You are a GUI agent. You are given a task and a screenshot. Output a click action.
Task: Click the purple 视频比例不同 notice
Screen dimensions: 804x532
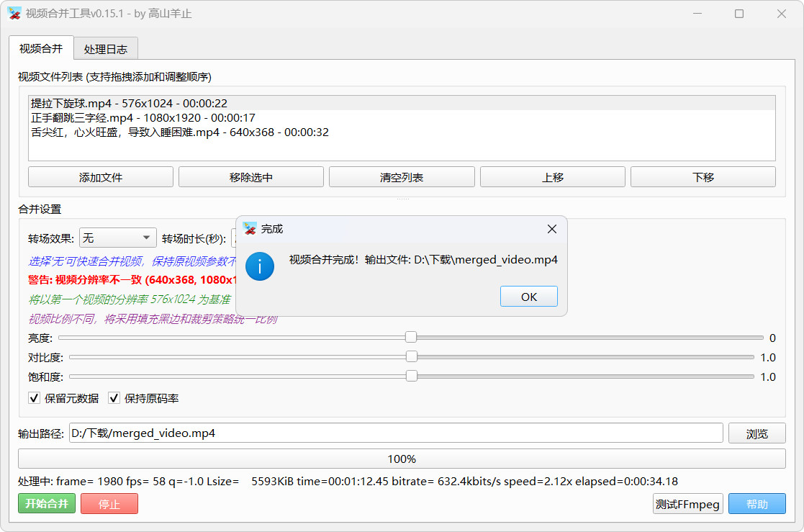point(153,319)
